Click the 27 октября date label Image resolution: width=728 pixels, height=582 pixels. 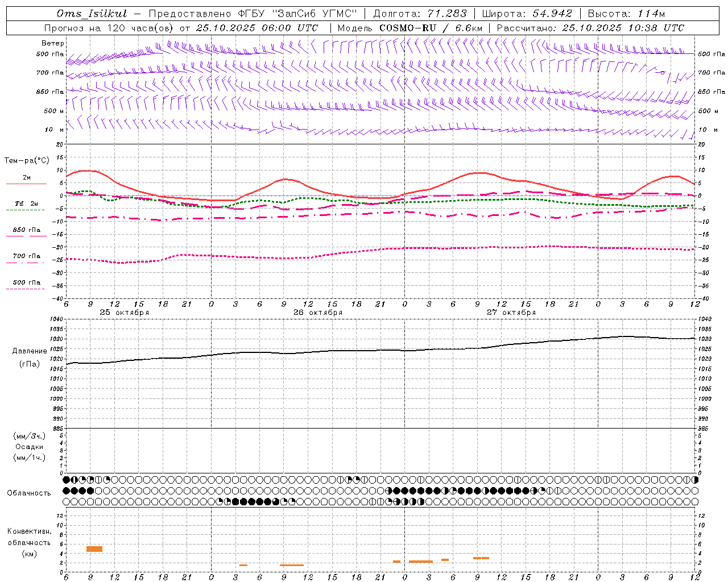[511, 313]
